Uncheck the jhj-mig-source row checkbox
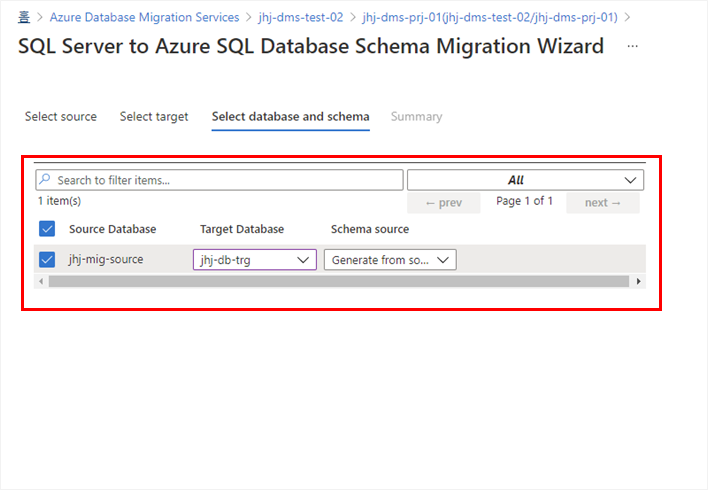 47,259
